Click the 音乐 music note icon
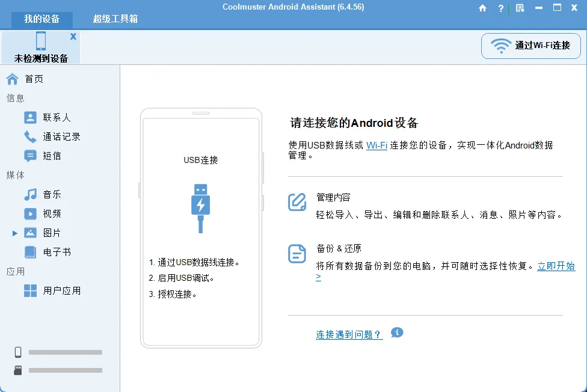The image size is (587, 392). [30, 194]
